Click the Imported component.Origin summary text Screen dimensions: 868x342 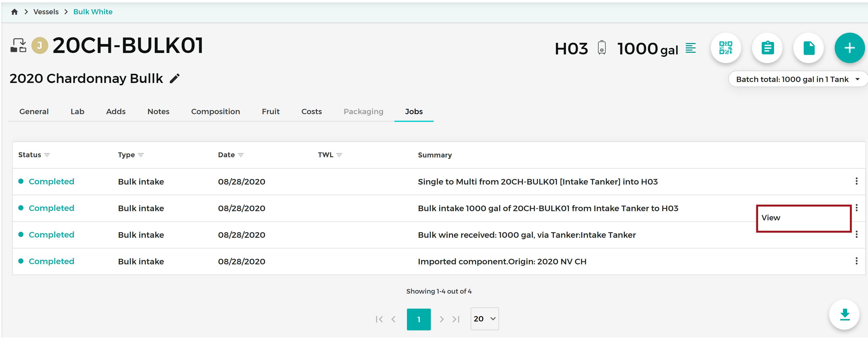[x=502, y=261]
